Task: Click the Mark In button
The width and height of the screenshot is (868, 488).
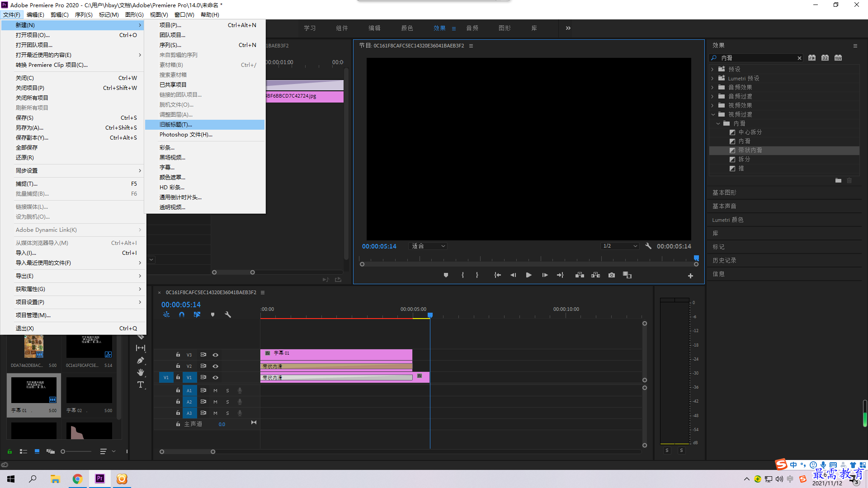Action: [x=462, y=275]
